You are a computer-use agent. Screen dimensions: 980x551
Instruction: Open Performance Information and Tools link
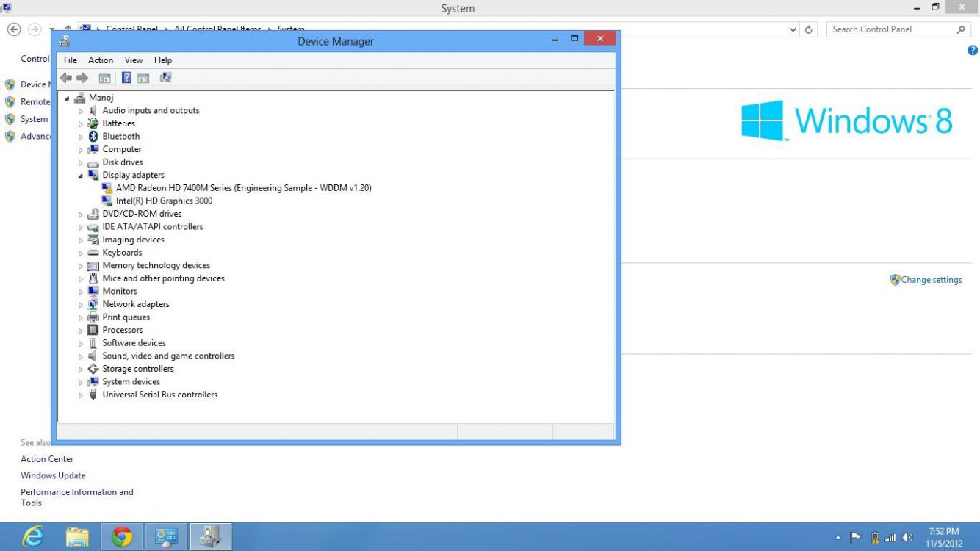coord(77,497)
